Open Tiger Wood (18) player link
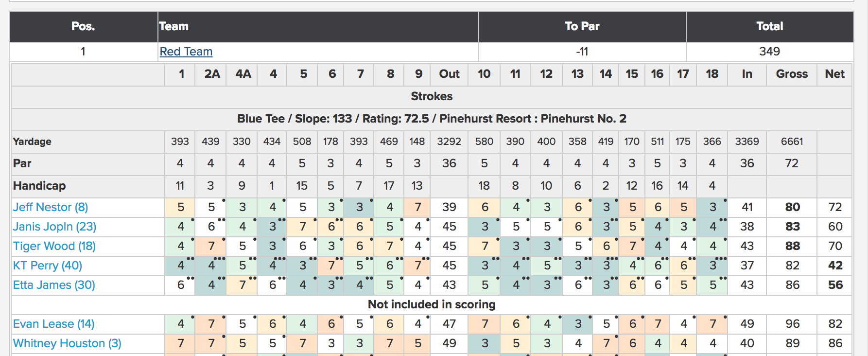Screen dimensions: 868x356 point(54,246)
